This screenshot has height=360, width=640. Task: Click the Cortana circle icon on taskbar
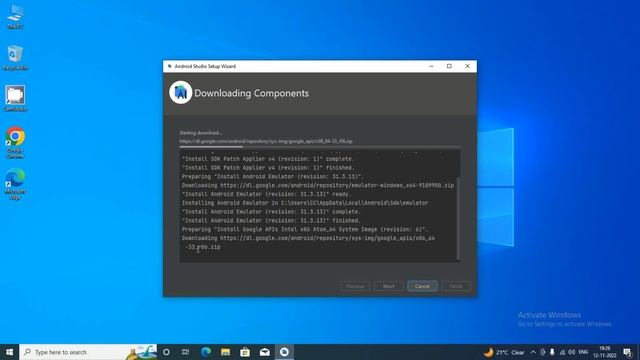click(166, 352)
